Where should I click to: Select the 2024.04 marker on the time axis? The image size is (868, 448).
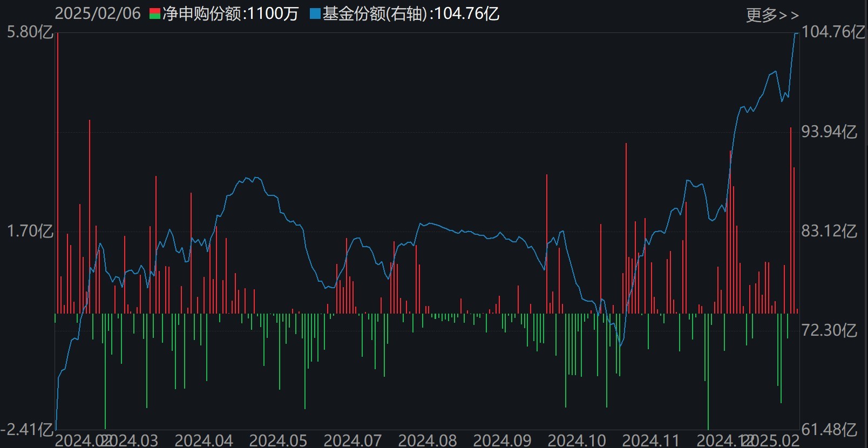coord(204,440)
